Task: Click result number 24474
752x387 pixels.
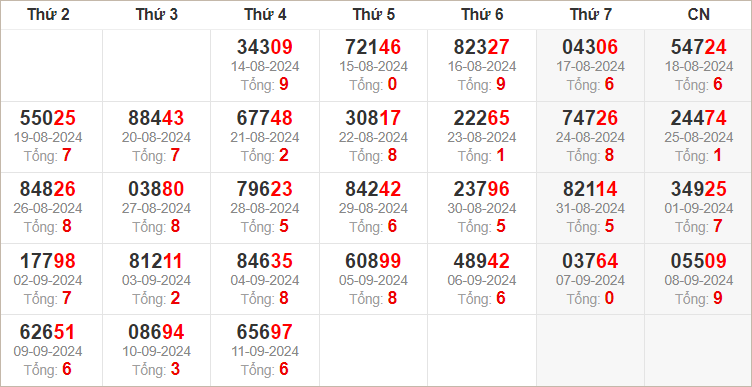Action: tap(698, 118)
